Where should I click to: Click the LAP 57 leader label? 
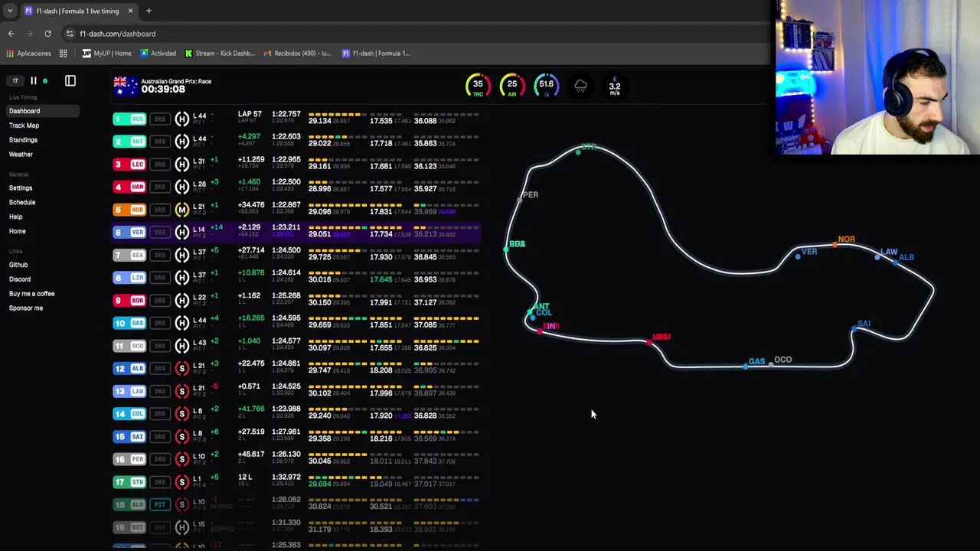[250, 114]
